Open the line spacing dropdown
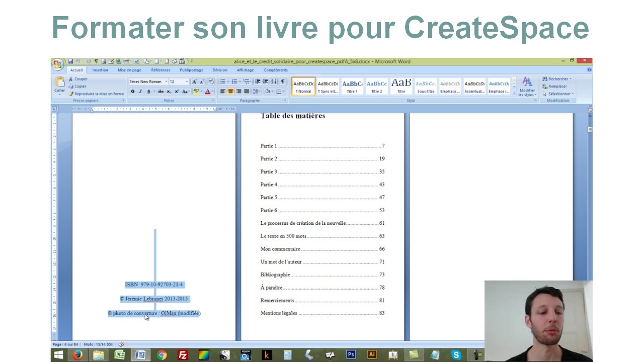The width and height of the screenshot is (644, 362). [x=257, y=92]
